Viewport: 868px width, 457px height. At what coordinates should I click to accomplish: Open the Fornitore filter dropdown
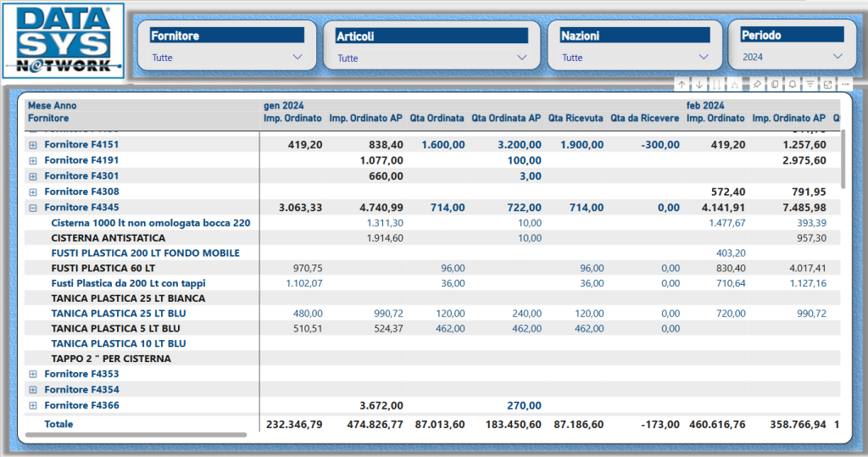[297, 57]
